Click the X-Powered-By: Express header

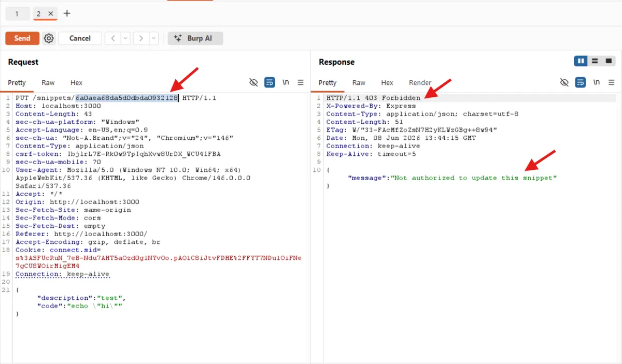[371, 106]
